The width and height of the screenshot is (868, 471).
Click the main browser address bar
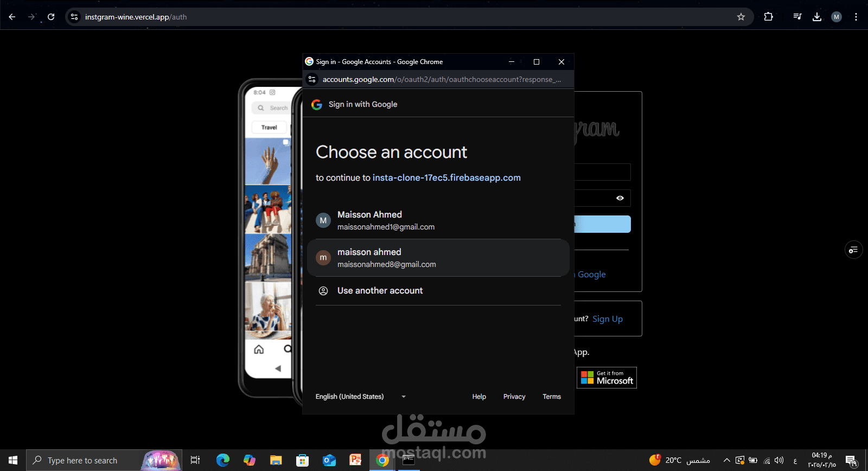pyautogui.click(x=410, y=17)
